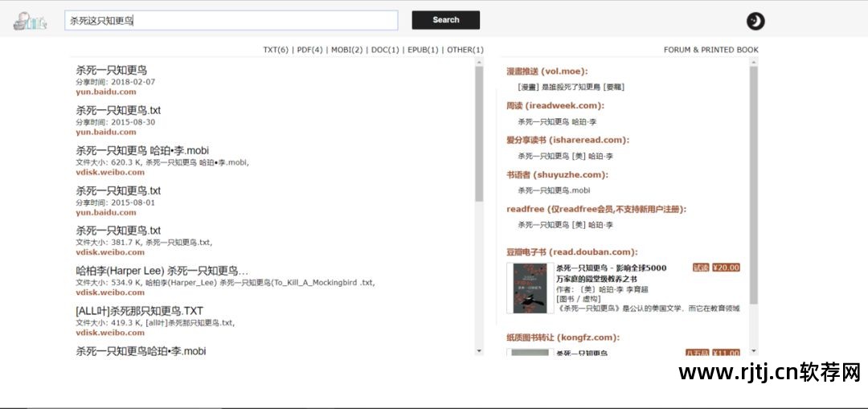Click douban author line 哈珀·李 李育超
The width and height of the screenshot is (868, 409).
coord(602,289)
